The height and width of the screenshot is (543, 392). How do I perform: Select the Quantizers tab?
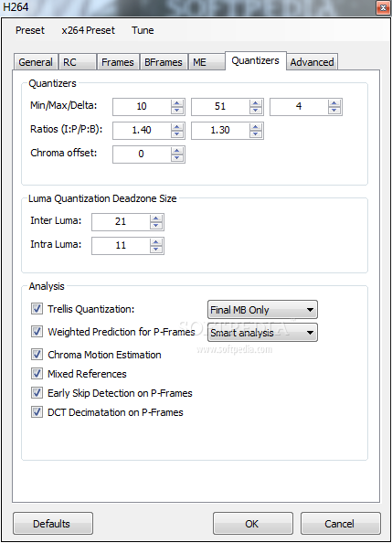point(256,60)
